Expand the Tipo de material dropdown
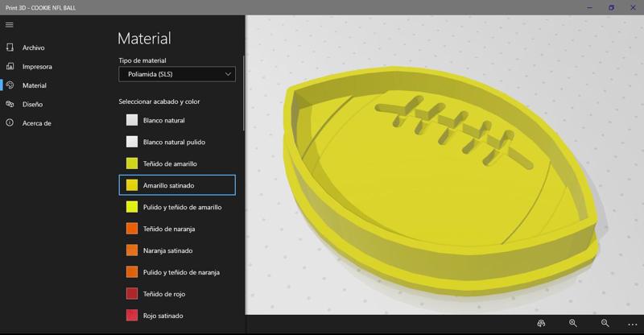The image size is (644, 335). [177, 74]
